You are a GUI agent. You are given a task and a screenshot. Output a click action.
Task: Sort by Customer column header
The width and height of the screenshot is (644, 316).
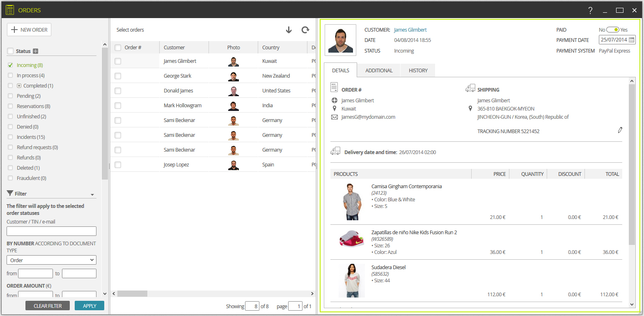pyautogui.click(x=184, y=47)
